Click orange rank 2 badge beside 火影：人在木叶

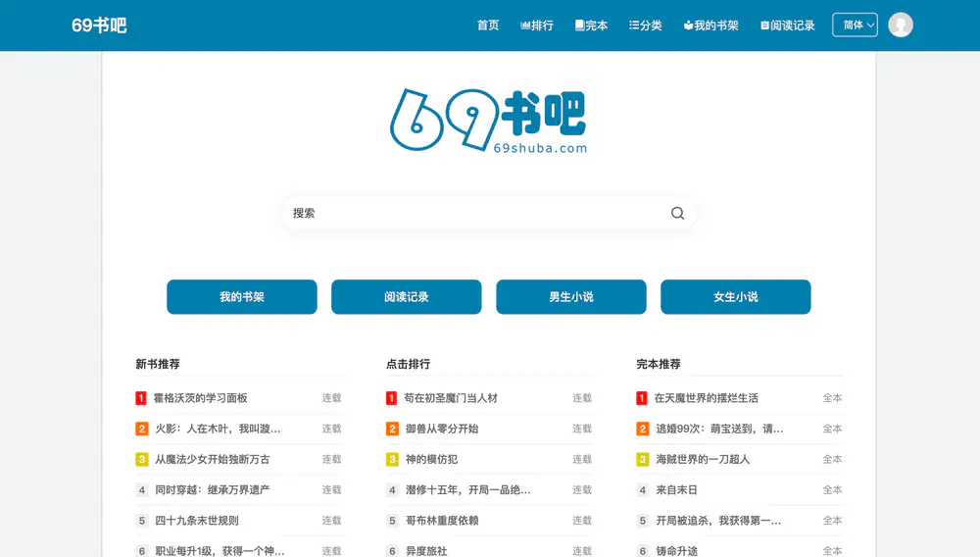coord(142,429)
